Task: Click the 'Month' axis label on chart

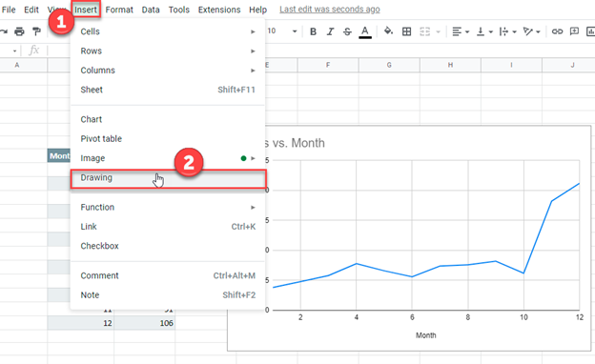Action: 426,335
